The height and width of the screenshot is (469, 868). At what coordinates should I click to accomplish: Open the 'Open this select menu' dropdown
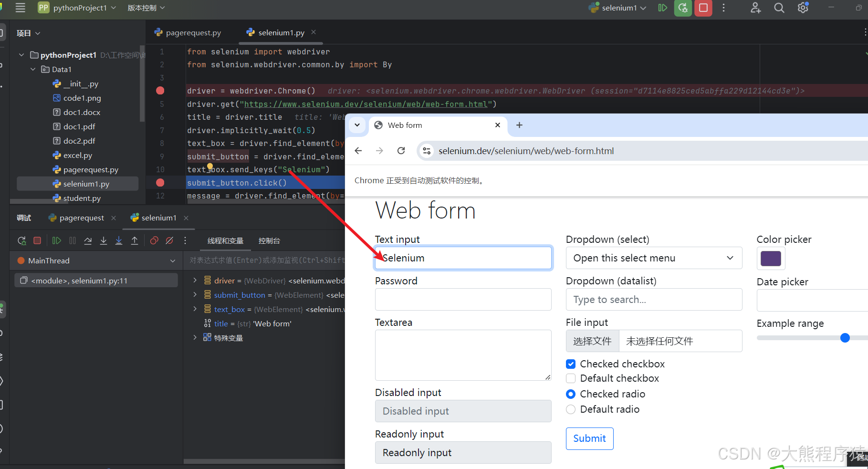[653, 258]
